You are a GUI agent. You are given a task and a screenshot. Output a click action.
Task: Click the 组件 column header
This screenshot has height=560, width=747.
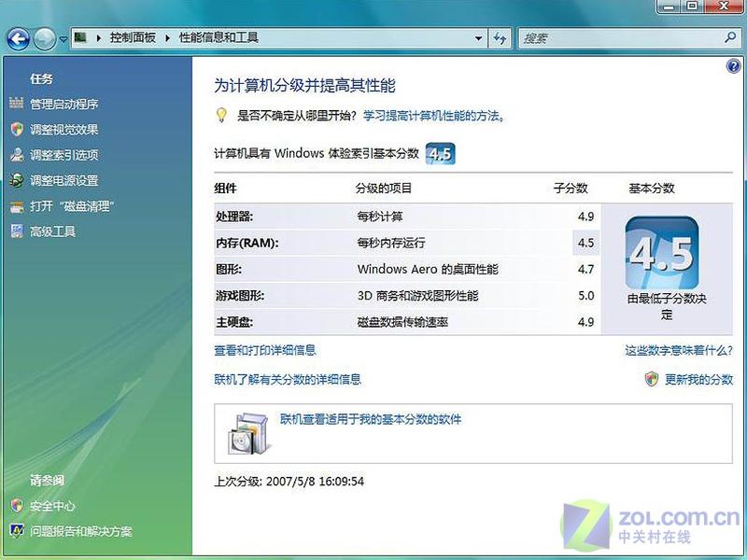(x=226, y=189)
